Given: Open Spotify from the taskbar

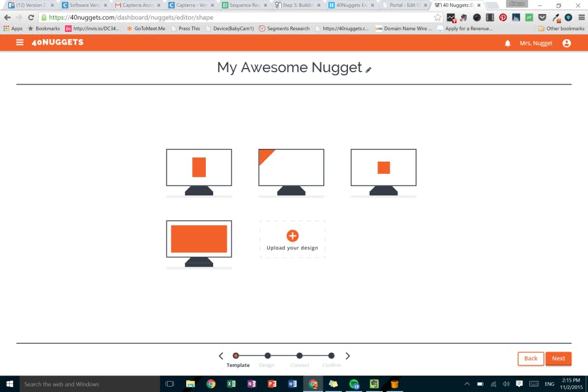Looking at the screenshot, I should coord(354,384).
